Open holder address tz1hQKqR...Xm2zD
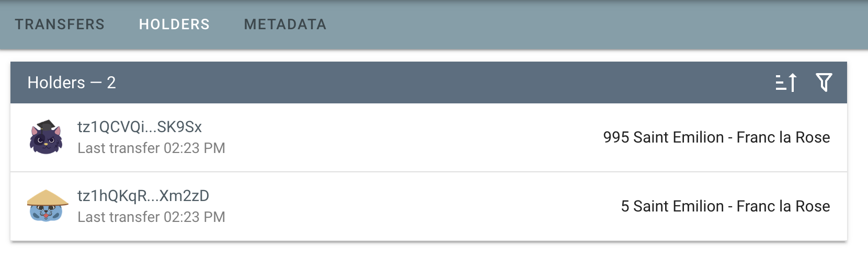 click(143, 196)
